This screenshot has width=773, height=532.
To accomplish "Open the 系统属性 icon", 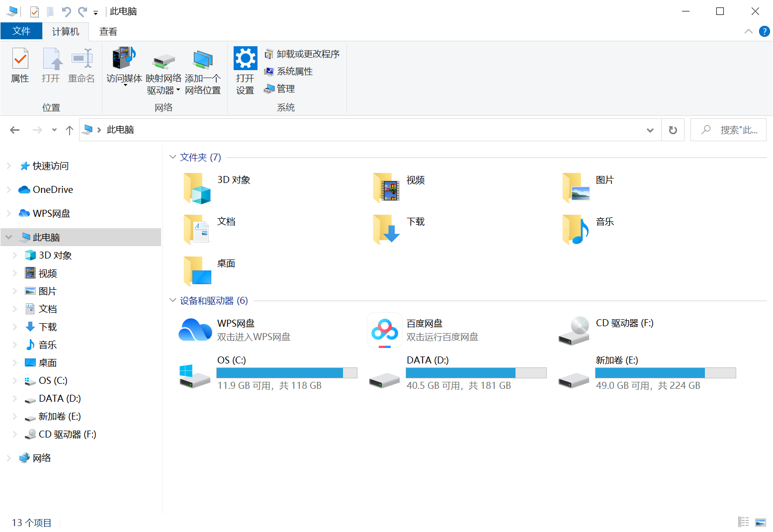I will tap(288, 71).
